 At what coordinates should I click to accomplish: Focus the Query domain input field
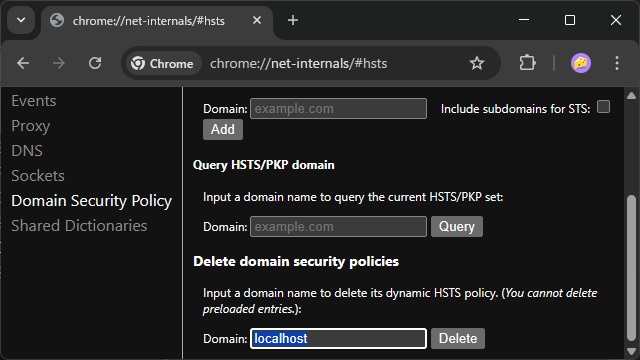pyautogui.click(x=338, y=227)
